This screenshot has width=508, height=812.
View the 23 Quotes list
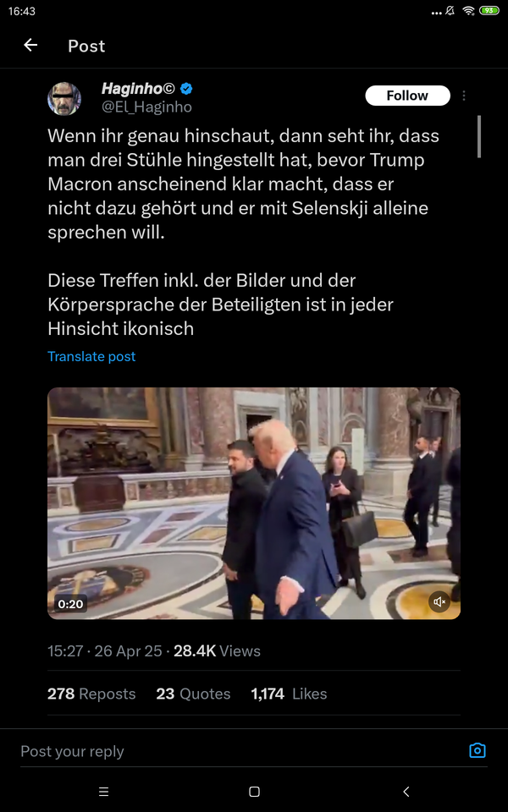coord(193,694)
